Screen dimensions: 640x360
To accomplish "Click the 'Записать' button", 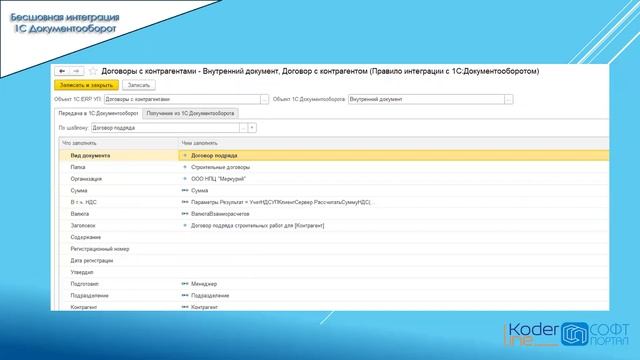I will [139, 85].
